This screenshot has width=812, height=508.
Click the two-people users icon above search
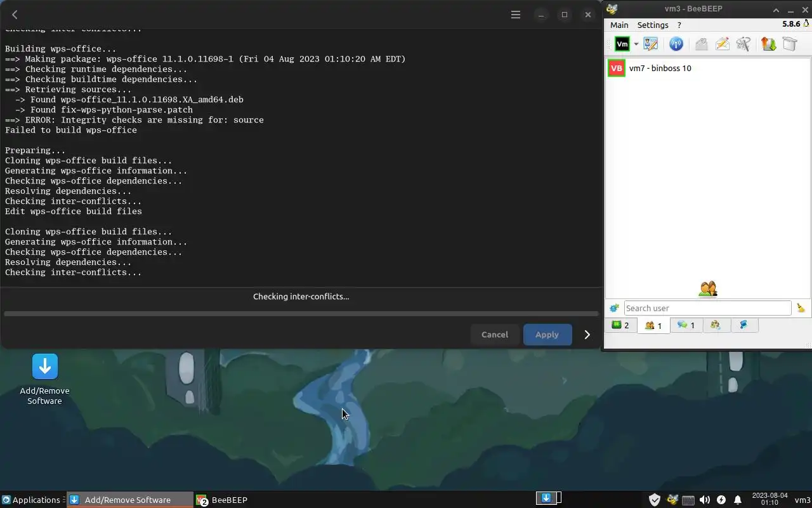pyautogui.click(x=708, y=289)
